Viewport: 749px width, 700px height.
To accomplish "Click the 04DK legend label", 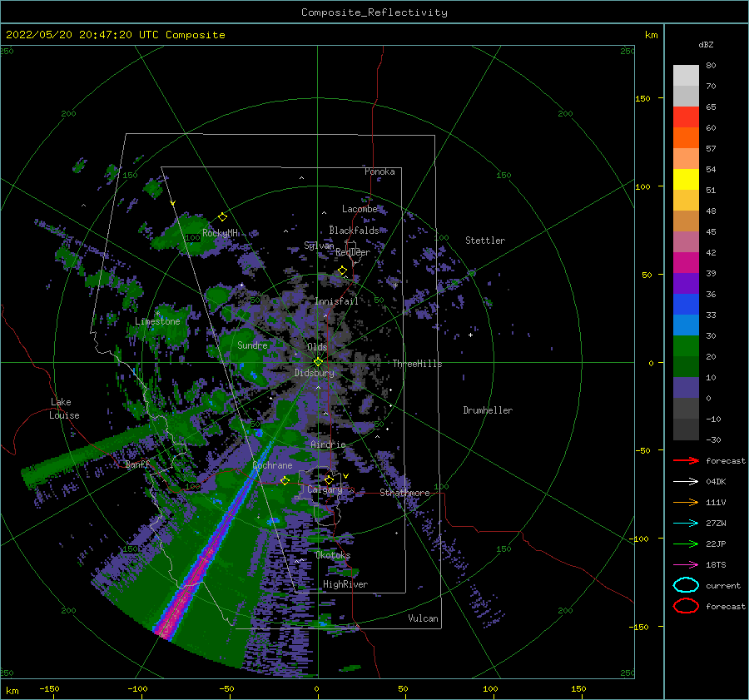I will coord(716,482).
